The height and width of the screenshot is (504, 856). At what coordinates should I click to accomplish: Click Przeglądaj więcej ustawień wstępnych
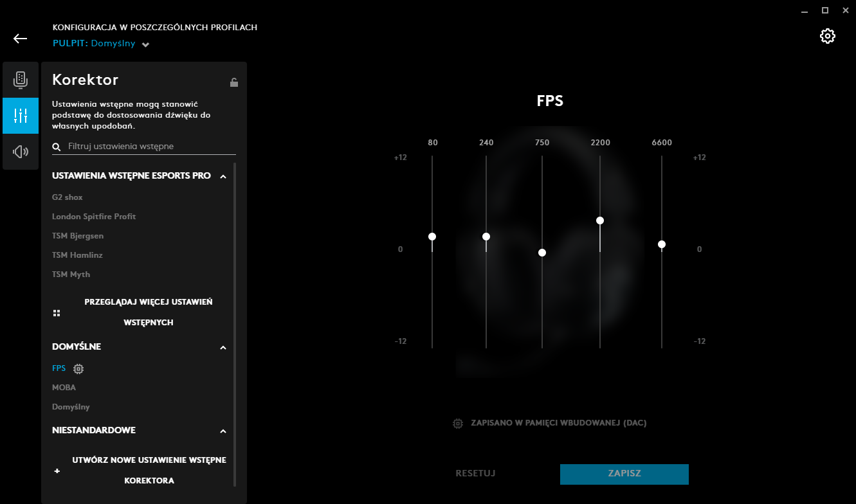pyautogui.click(x=149, y=312)
